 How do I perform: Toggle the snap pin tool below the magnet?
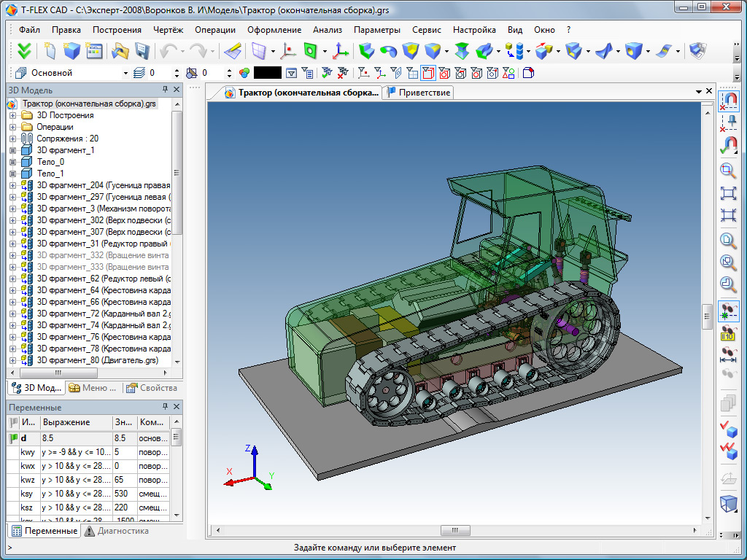728,123
